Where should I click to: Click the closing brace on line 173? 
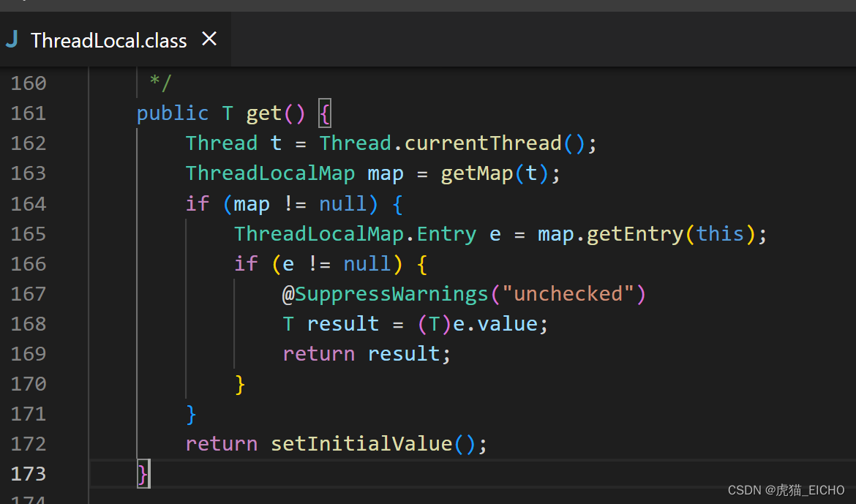(x=143, y=474)
